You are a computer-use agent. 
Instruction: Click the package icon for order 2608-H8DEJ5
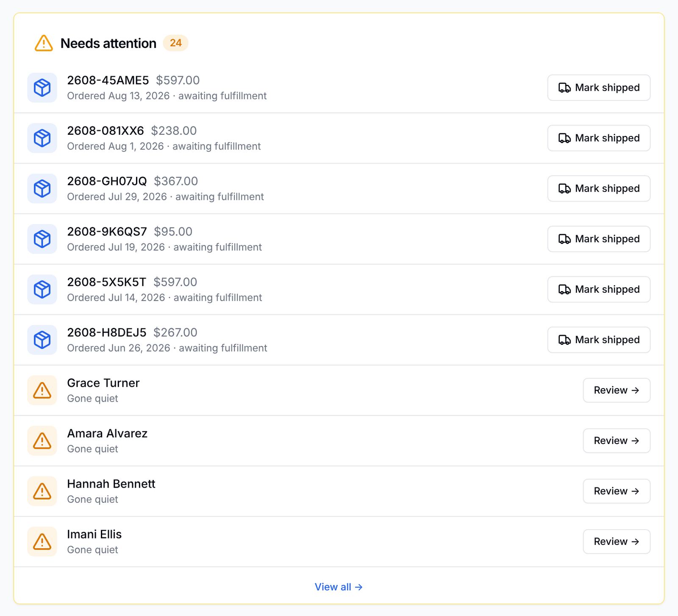click(42, 340)
